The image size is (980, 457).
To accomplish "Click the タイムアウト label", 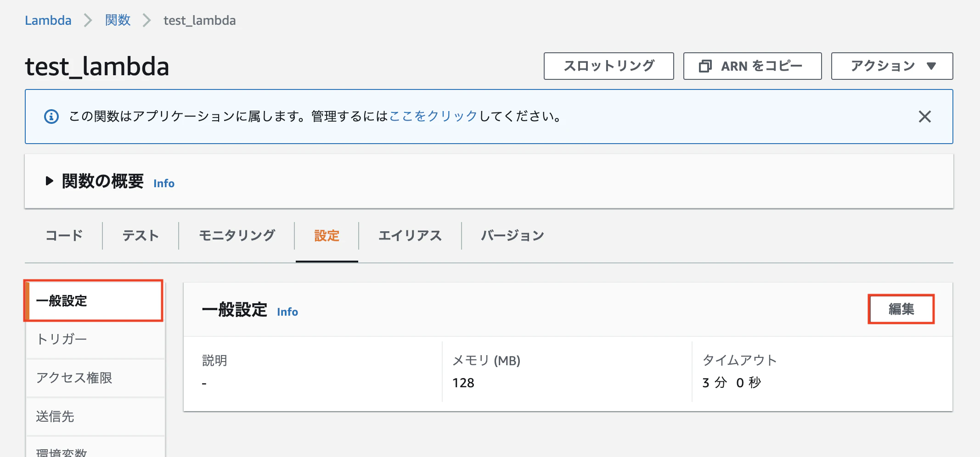I will click(x=739, y=360).
